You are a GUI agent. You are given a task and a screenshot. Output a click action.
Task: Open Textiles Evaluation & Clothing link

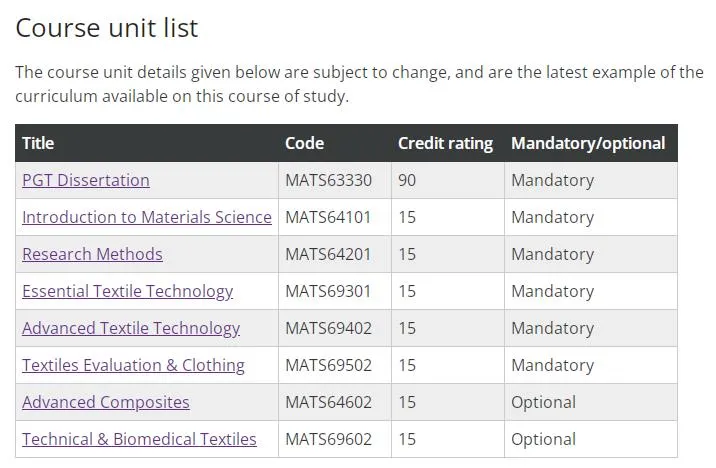(133, 365)
